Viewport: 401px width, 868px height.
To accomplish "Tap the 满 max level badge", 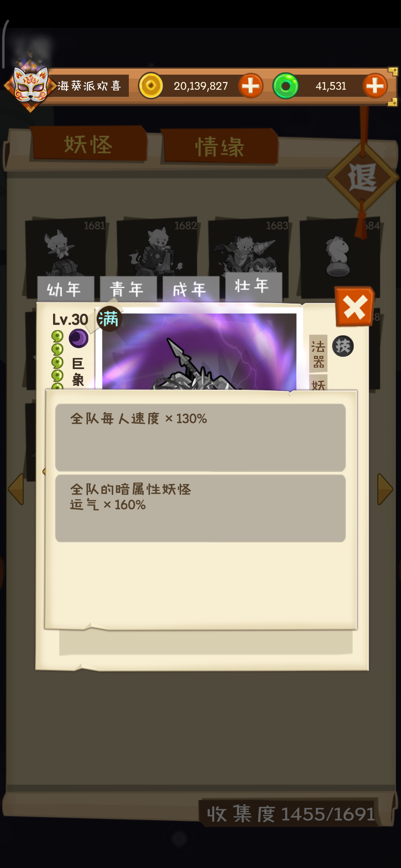I will 109,319.
